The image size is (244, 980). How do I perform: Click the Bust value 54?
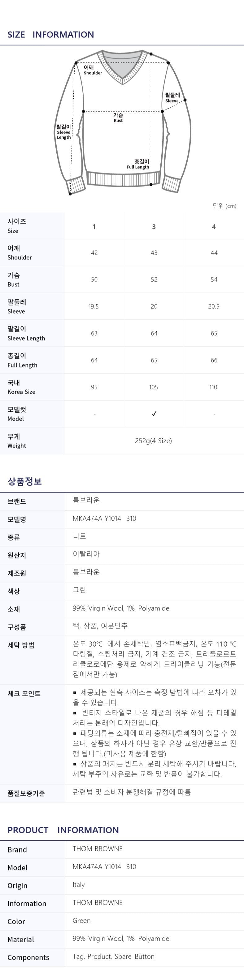tap(214, 279)
